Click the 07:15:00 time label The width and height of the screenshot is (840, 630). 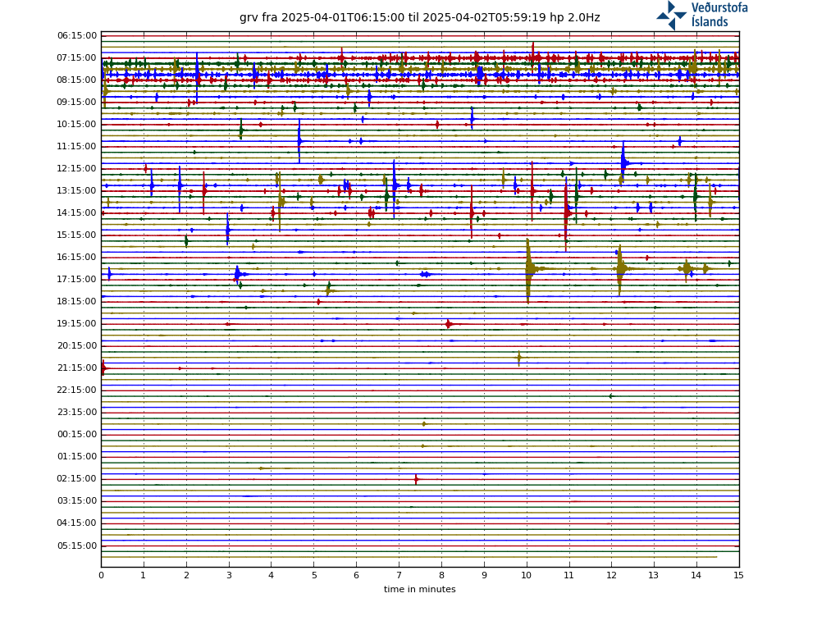(77, 58)
